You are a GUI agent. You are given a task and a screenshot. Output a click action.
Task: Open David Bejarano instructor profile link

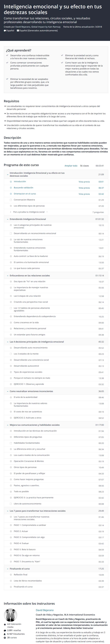[x=45, y=610]
